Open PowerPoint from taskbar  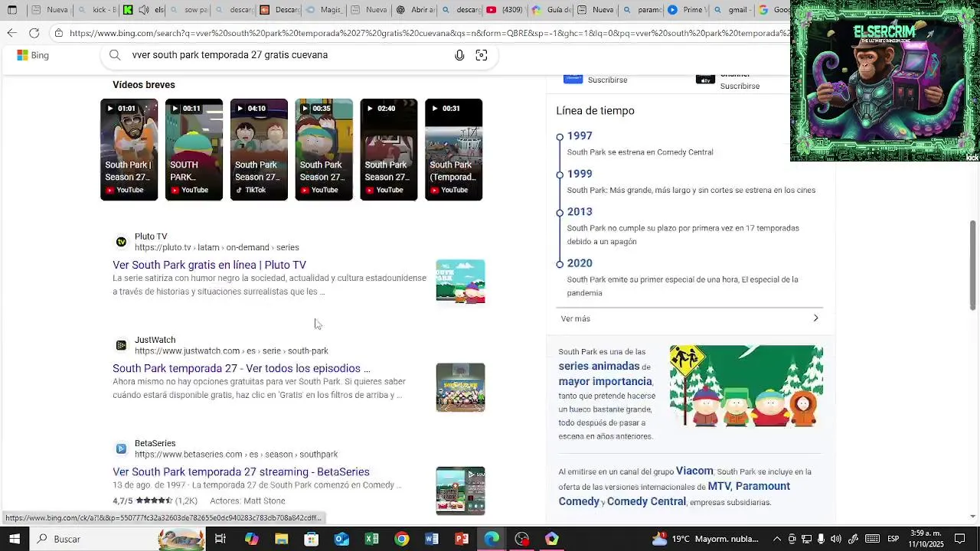click(462, 539)
